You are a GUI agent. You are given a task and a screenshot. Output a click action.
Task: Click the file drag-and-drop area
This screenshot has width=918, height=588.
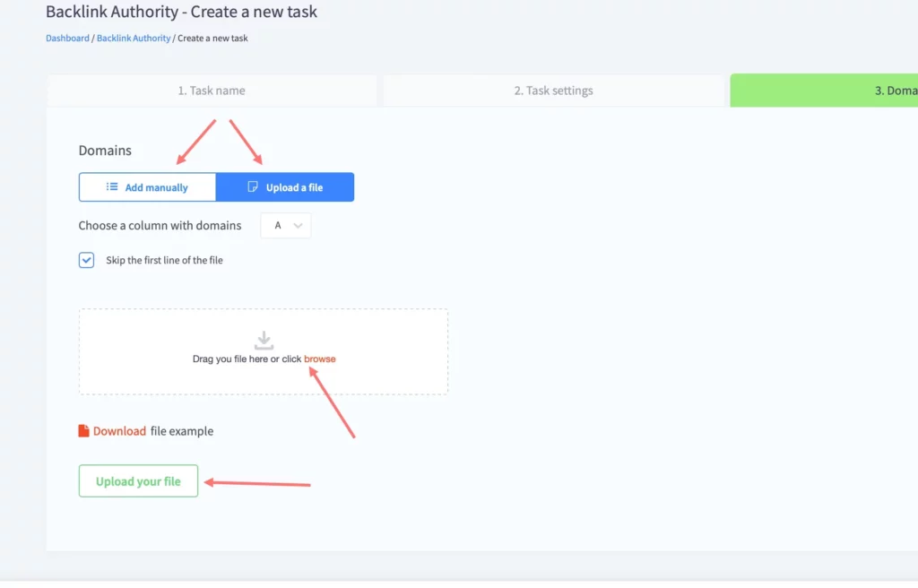(x=264, y=351)
